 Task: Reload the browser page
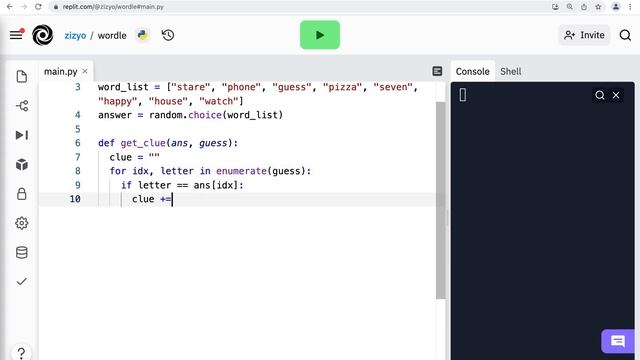click(38, 7)
